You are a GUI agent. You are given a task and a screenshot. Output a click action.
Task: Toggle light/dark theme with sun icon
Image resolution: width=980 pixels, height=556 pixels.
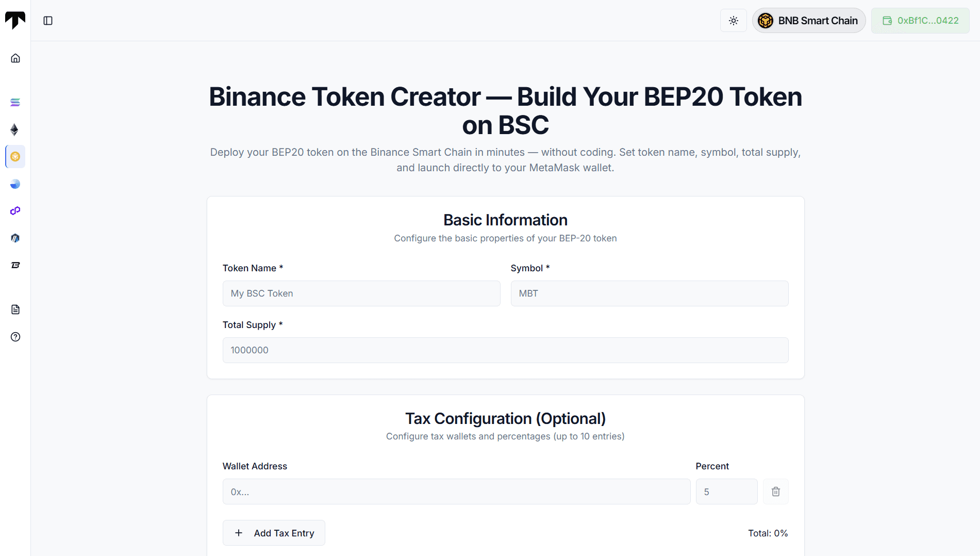coord(733,21)
